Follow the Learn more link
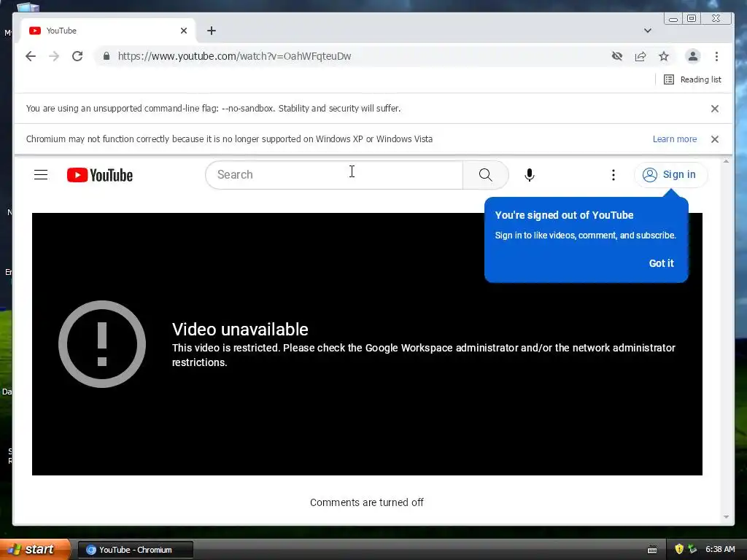Viewport: 747px width, 560px height. click(675, 139)
